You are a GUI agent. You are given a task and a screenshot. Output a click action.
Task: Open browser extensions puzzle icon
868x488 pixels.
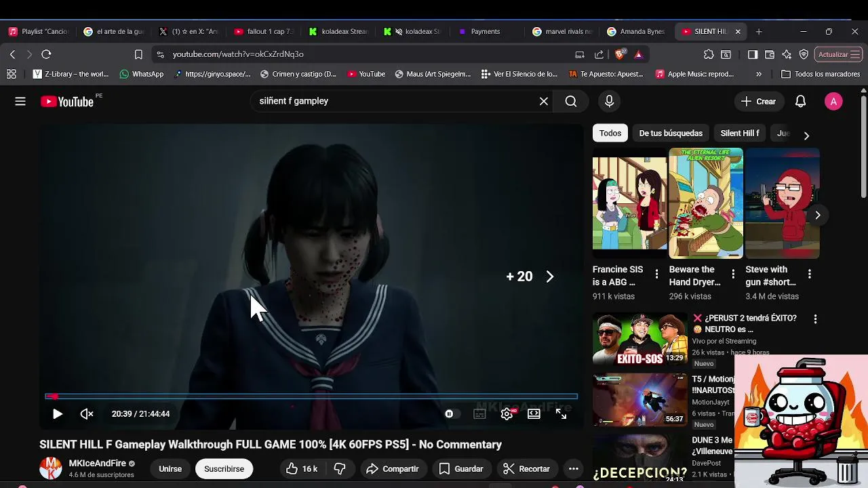[x=709, y=54]
